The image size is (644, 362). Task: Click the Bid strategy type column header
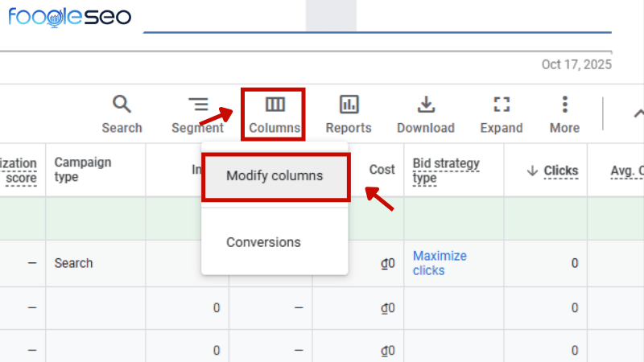(x=446, y=171)
